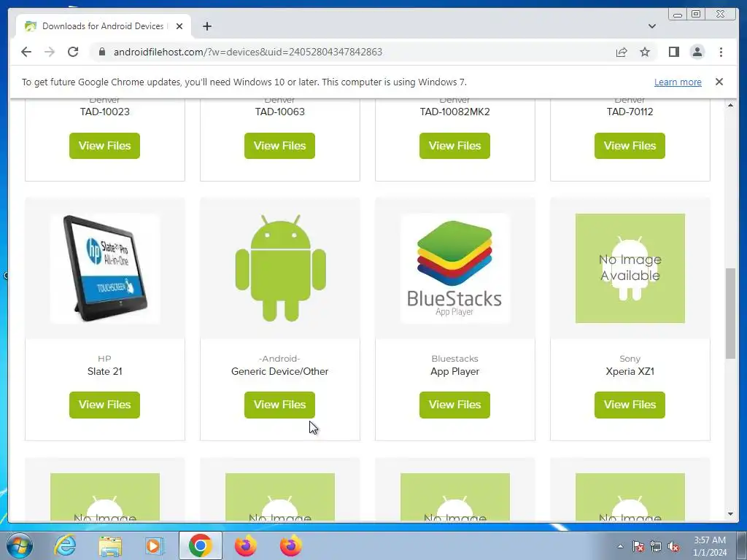Click the page scrollbar thumb
Viewport: 747px width, 560px height.
[x=730, y=314]
